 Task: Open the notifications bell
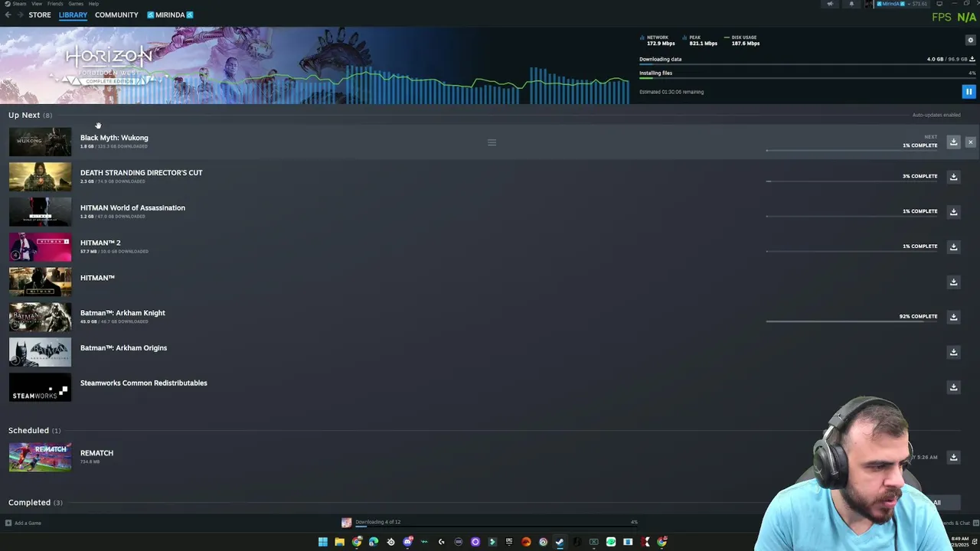tap(851, 4)
